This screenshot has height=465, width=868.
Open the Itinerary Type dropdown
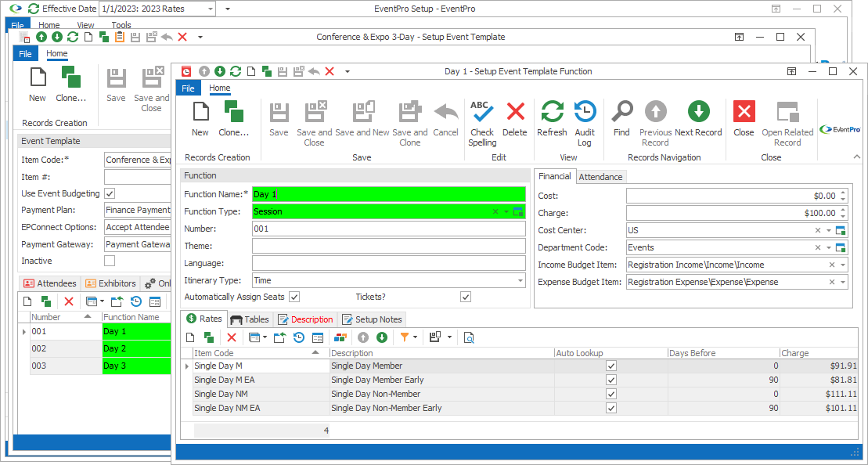[x=520, y=281]
